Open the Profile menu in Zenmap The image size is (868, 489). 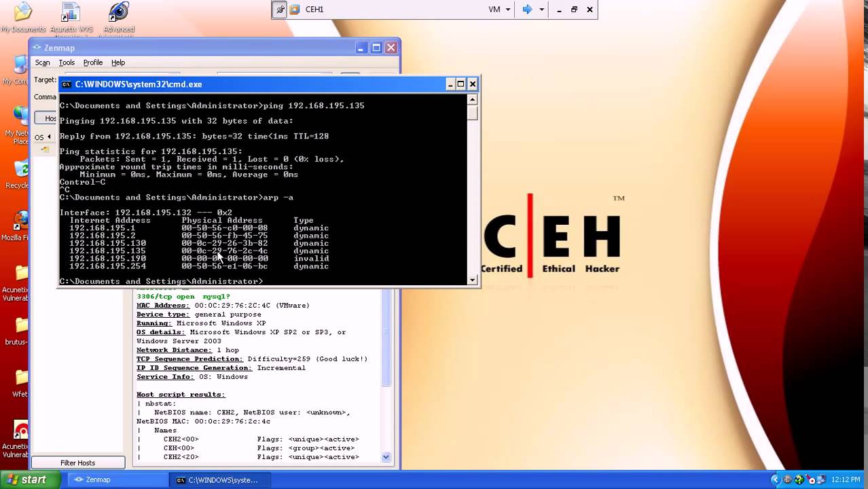93,62
